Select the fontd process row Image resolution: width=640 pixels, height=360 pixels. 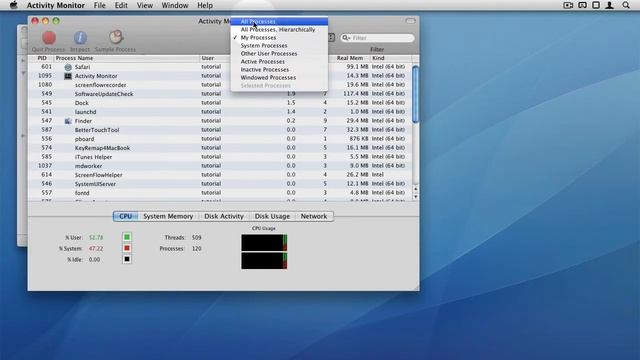coord(220,193)
